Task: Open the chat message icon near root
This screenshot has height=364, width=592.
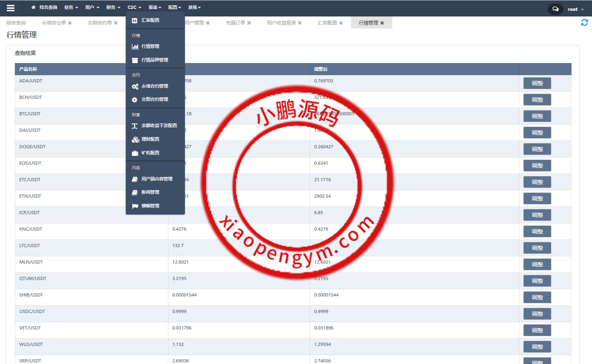Action: pos(555,8)
